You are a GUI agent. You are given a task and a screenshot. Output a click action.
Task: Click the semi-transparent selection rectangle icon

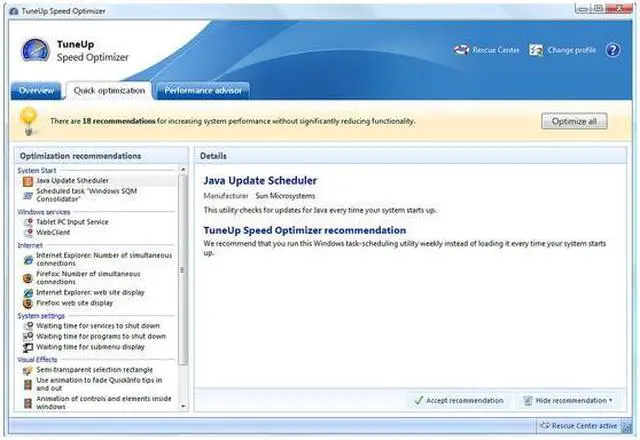point(28,370)
